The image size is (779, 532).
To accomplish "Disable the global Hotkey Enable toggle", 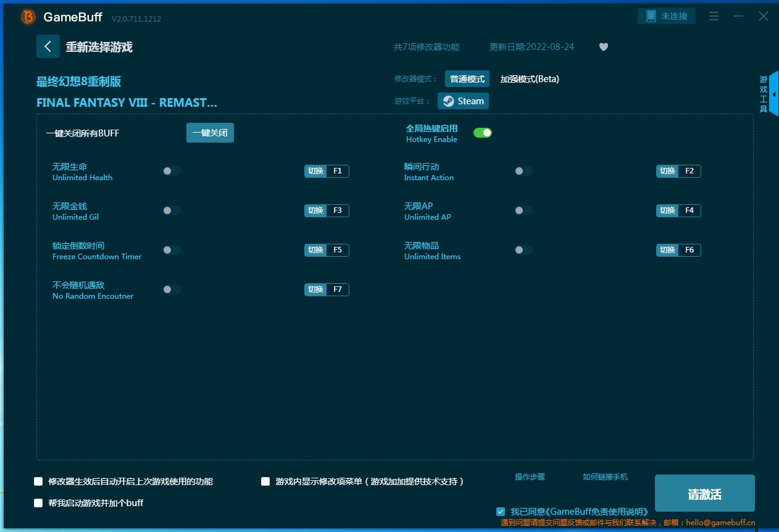I will 482,133.
